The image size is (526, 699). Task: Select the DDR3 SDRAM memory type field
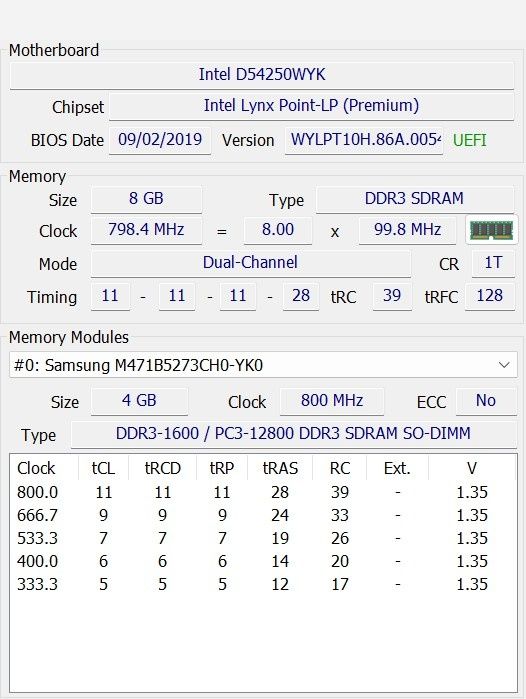[415, 199]
